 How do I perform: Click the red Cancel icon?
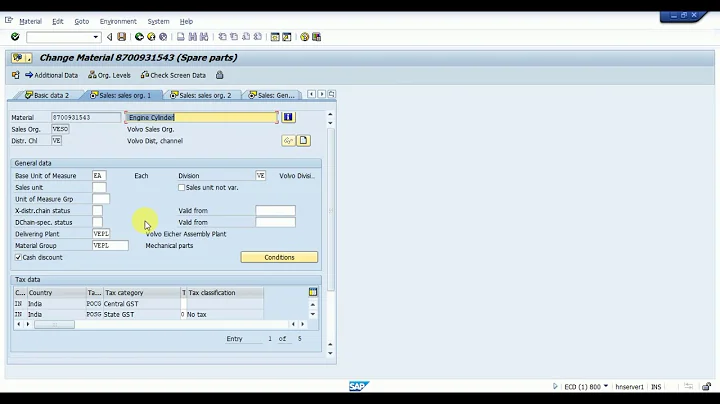tap(163, 37)
